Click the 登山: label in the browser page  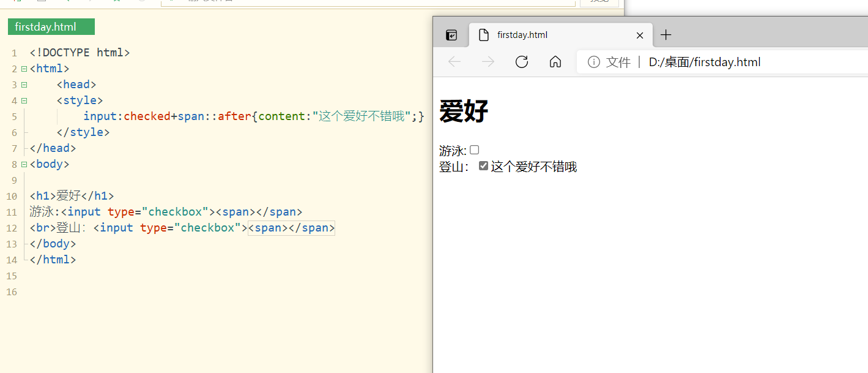pos(454,167)
